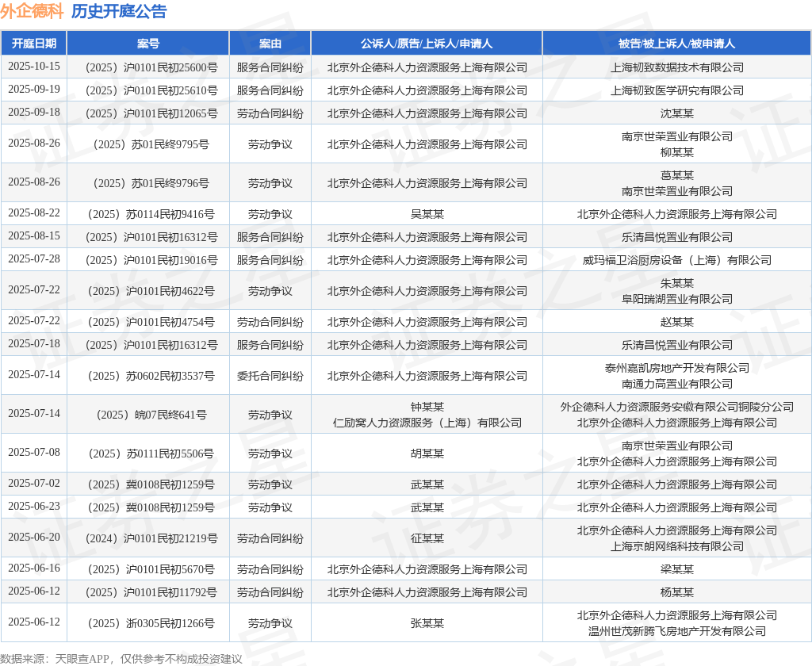
Task: Select the date 2025-07-28
Action: [33, 259]
